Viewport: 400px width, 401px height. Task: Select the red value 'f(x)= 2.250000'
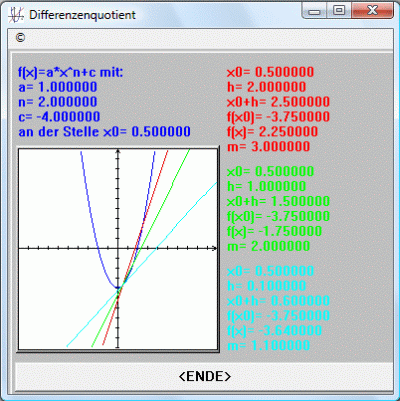(272, 132)
